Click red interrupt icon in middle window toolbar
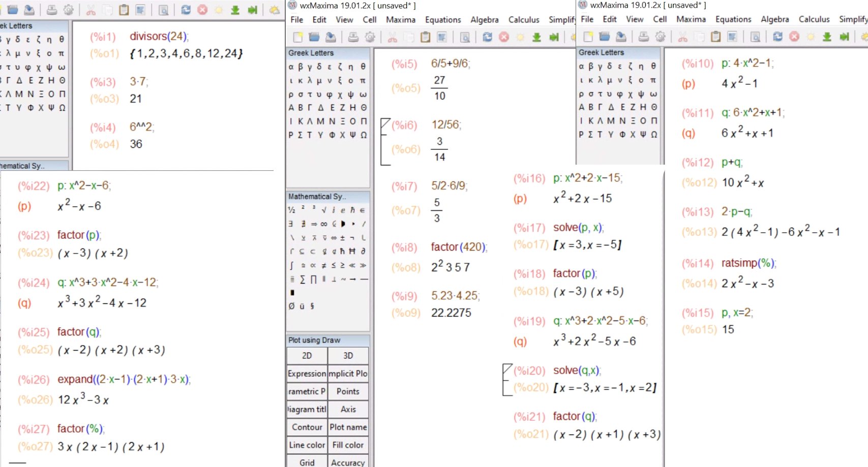 [x=504, y=37]
